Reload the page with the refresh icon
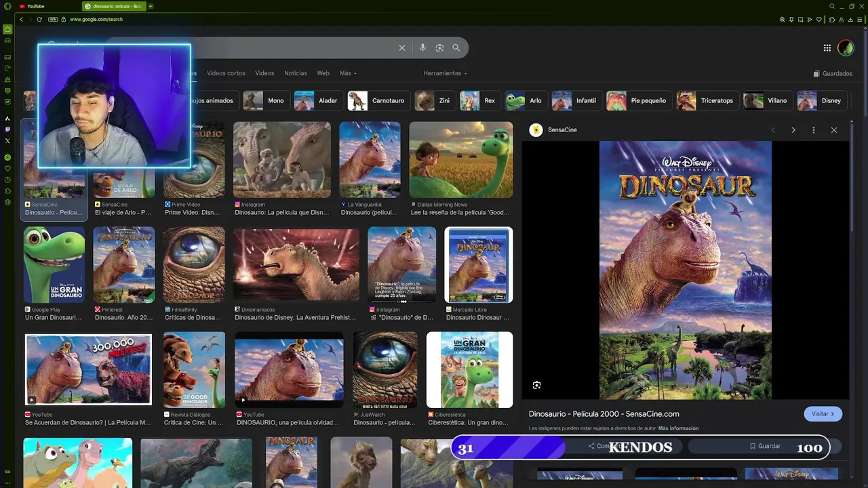The width and height of the screenshot is (868, 488). (40, 20)
